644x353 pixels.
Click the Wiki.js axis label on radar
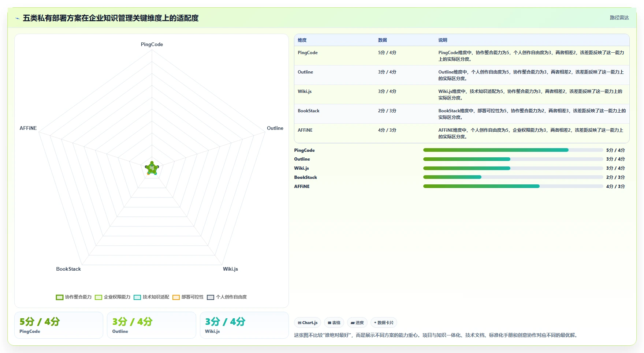(231, 269)
